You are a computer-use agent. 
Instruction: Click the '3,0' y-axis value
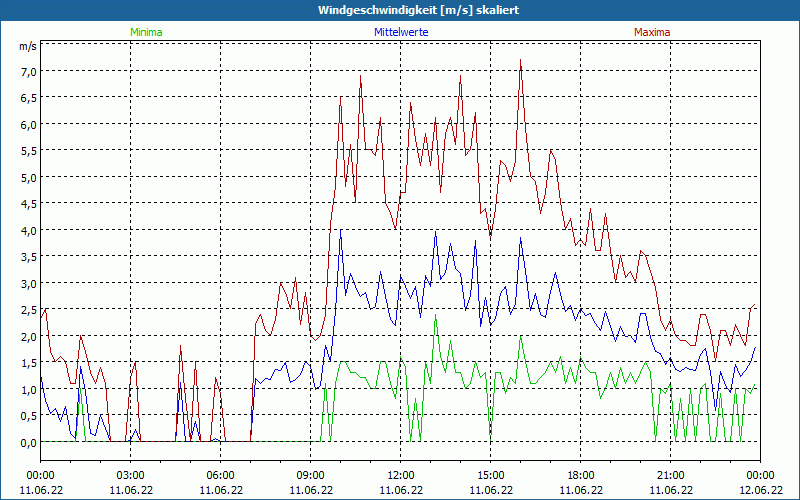(29, 285)
